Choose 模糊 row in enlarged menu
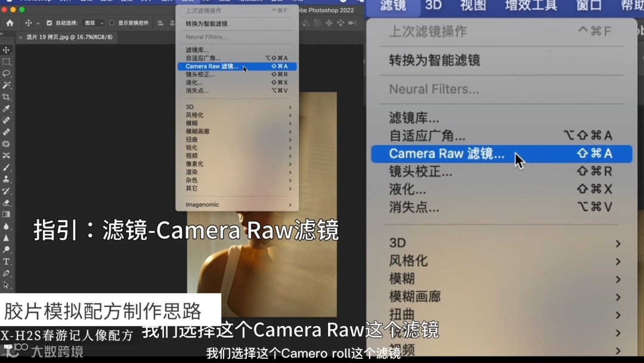The height and width of the screenshot is (363, 644). click(x=501, y=279)
